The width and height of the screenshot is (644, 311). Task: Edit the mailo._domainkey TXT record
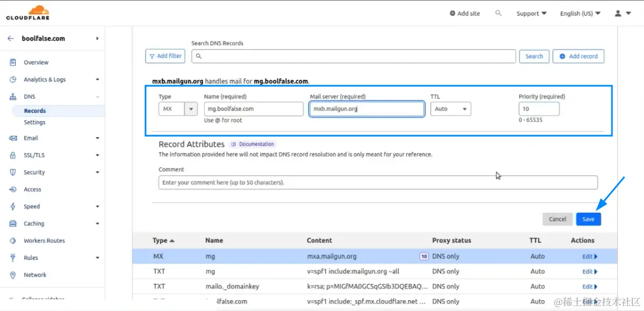click(590, 287)
